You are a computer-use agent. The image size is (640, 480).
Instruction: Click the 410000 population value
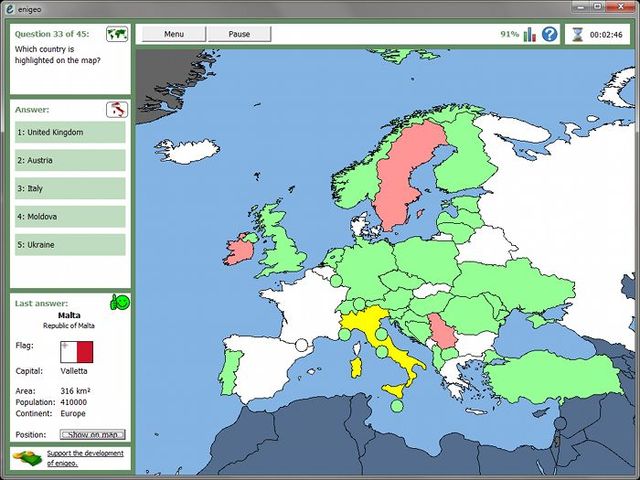coord(73,402)
